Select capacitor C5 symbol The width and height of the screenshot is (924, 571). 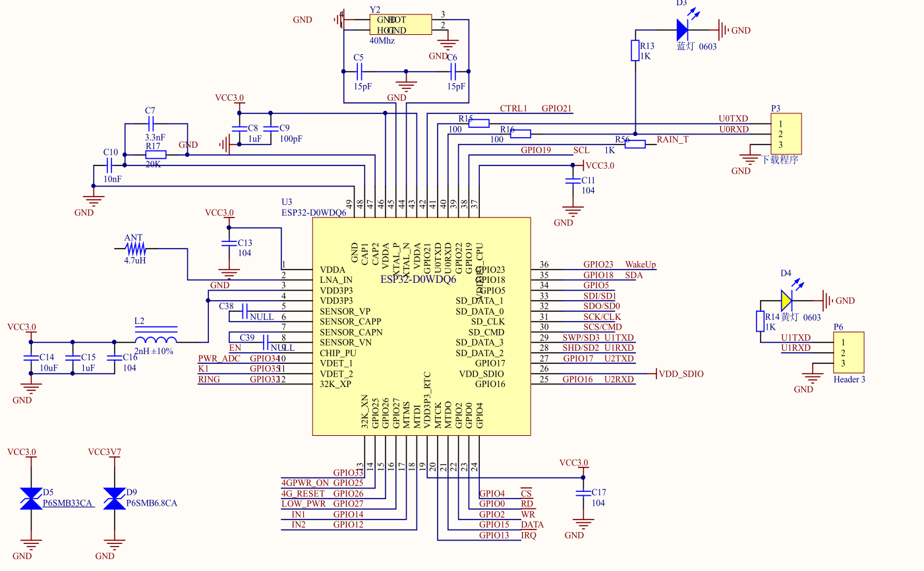coord(359,71)
